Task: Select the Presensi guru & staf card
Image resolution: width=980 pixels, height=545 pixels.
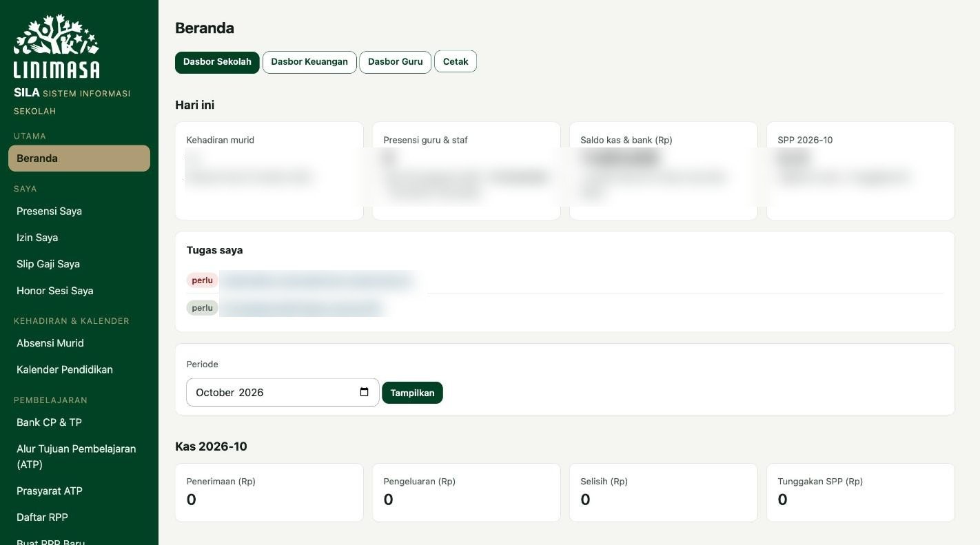Action: [467, 171]
